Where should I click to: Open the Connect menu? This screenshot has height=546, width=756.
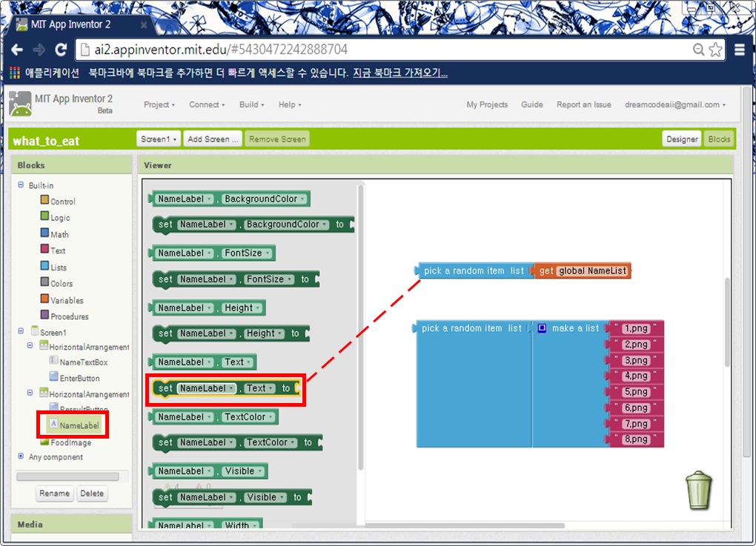207,104
